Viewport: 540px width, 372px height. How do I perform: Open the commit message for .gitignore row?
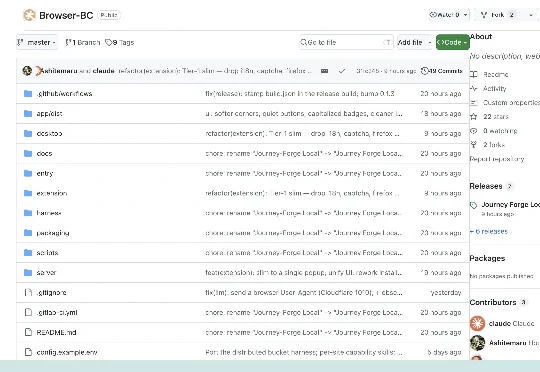[x=304, y=293]
